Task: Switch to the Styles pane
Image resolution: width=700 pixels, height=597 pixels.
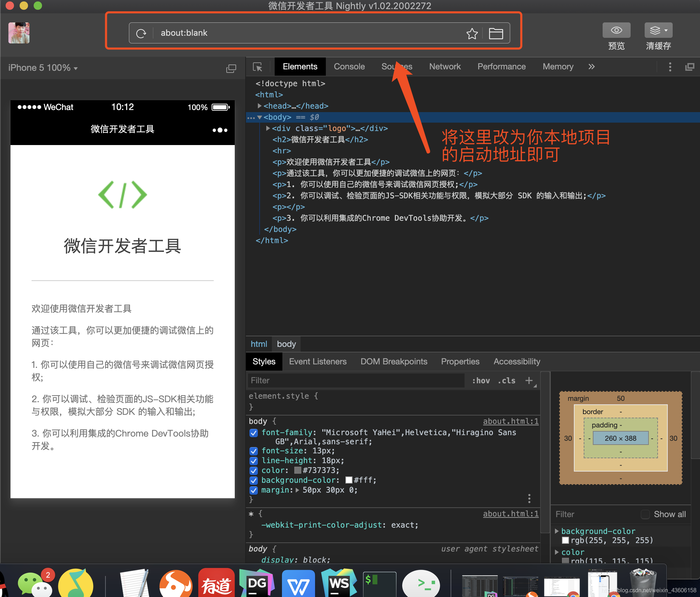Action: coord(264,362)
